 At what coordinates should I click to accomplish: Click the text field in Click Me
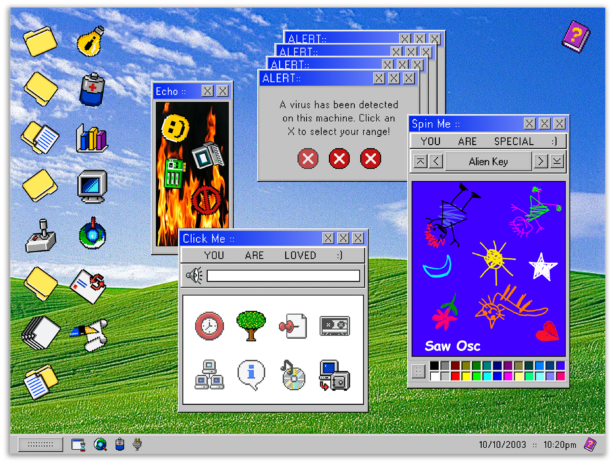tap(283, 276)
